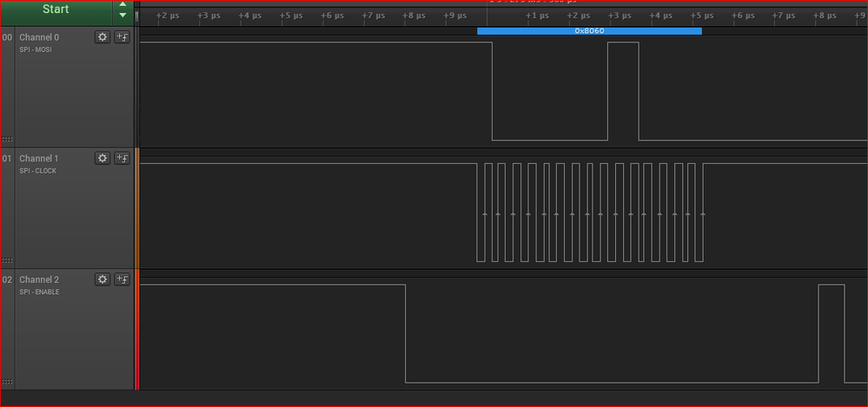Click the 0x8060 decoded SPI frame bubble
This screenshot has height=407, width=868.
coord(590,31)
